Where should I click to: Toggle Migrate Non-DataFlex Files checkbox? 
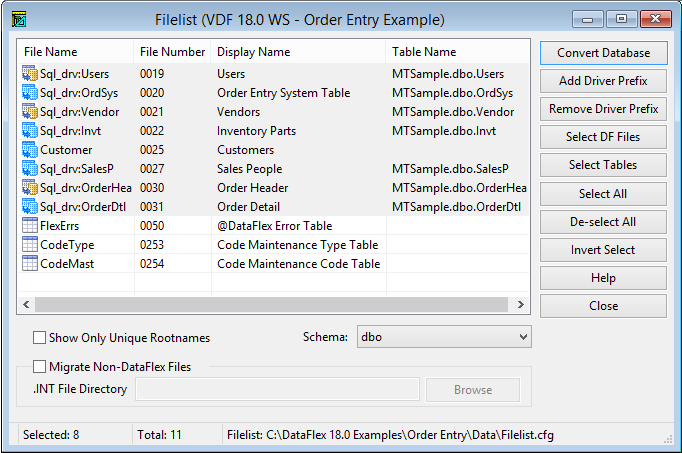click(40, 367)
